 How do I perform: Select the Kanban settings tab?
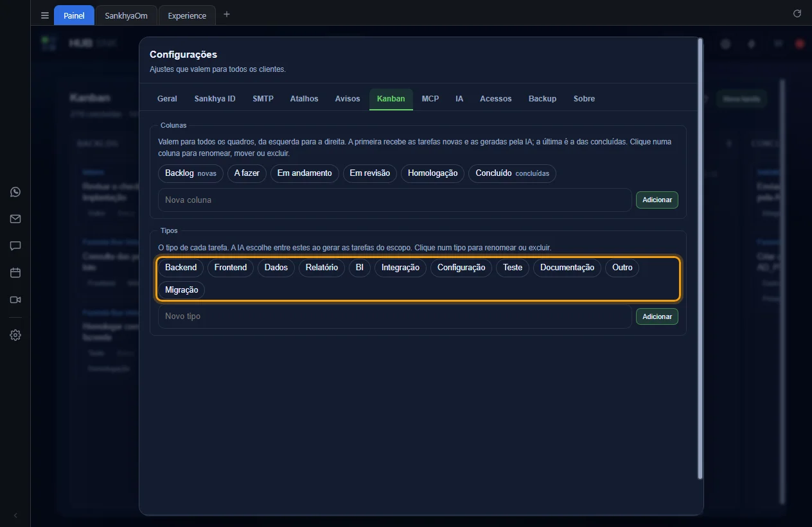click(x=391, y=99)
